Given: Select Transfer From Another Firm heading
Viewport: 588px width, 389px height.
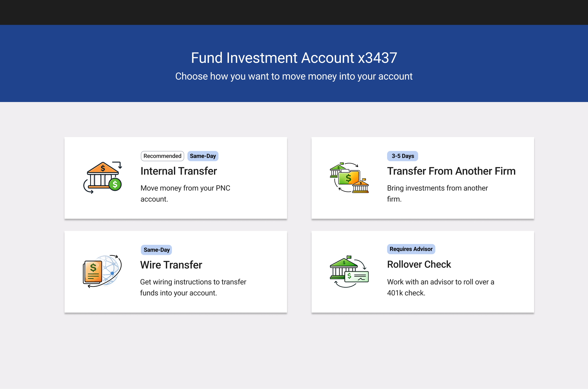Looking at the screenshot, I should pos(451,171).
